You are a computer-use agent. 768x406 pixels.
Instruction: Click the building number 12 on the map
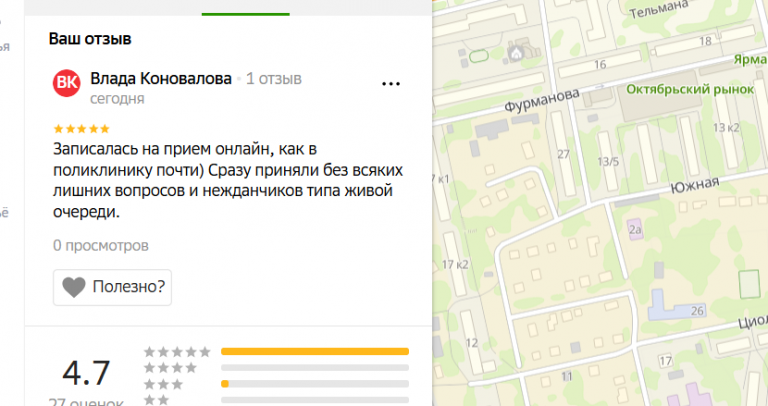[472, 342]
